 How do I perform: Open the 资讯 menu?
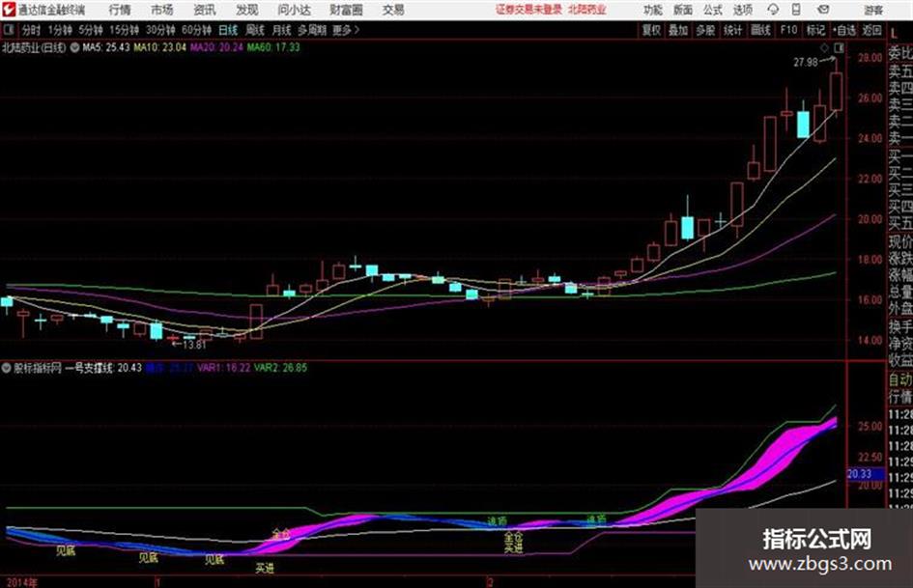(x=205, y=10)
